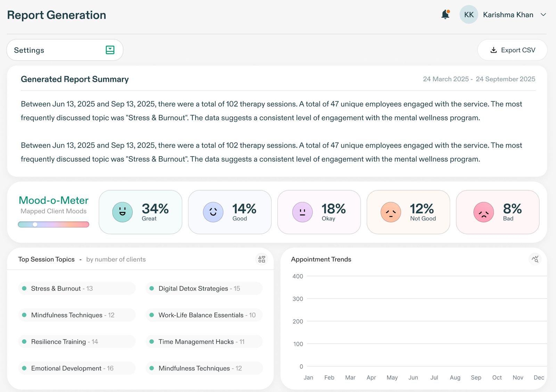556x392 pixels.
Task: Click the Not Good face icon
Action: click(x=391, y=212)
